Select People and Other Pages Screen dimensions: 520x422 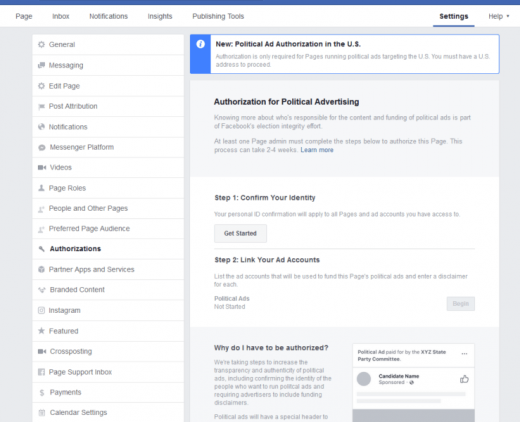click(108, 208)
